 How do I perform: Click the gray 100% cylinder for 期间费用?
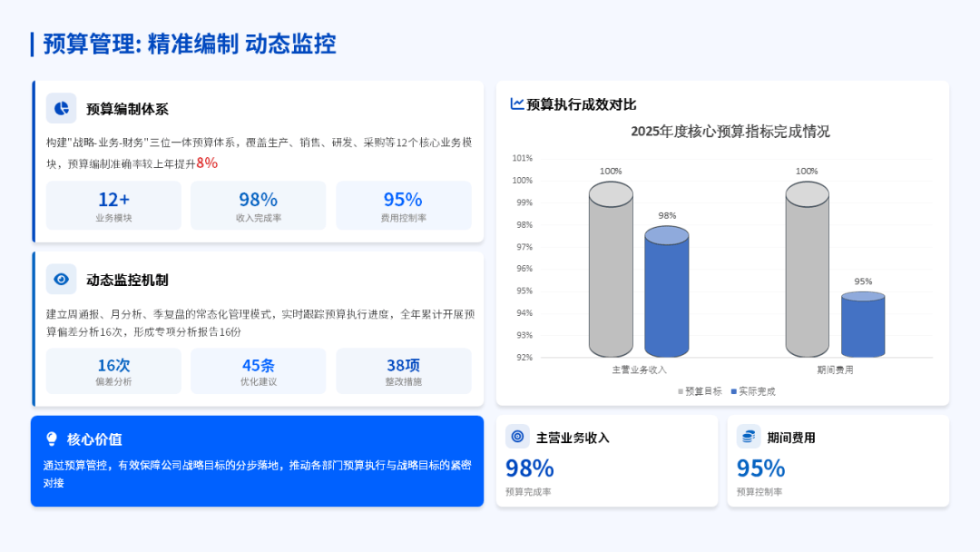(x=807, y=271)
